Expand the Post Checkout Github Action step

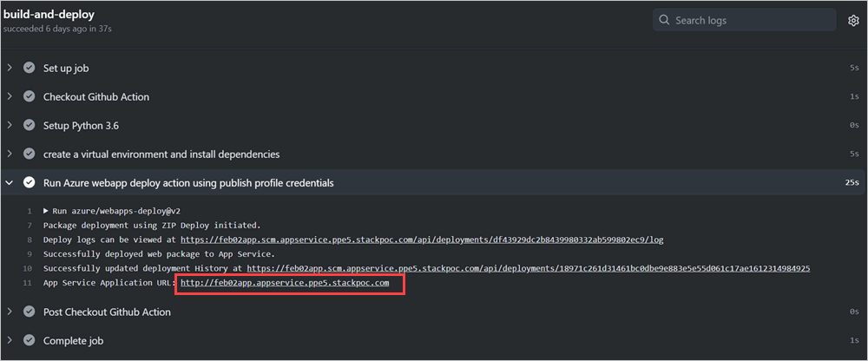coord(10,312)
